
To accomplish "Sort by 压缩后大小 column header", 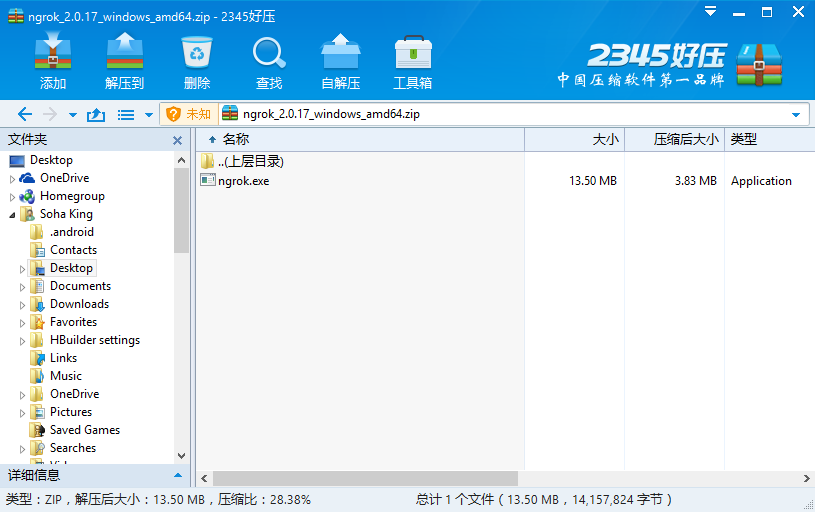I will [675, 139].
